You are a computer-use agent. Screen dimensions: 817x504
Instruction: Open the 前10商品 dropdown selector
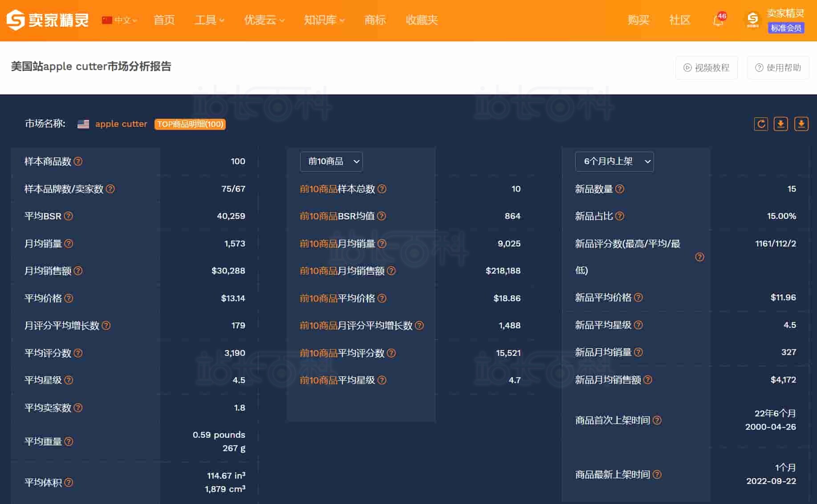click(x=331, y=162)
